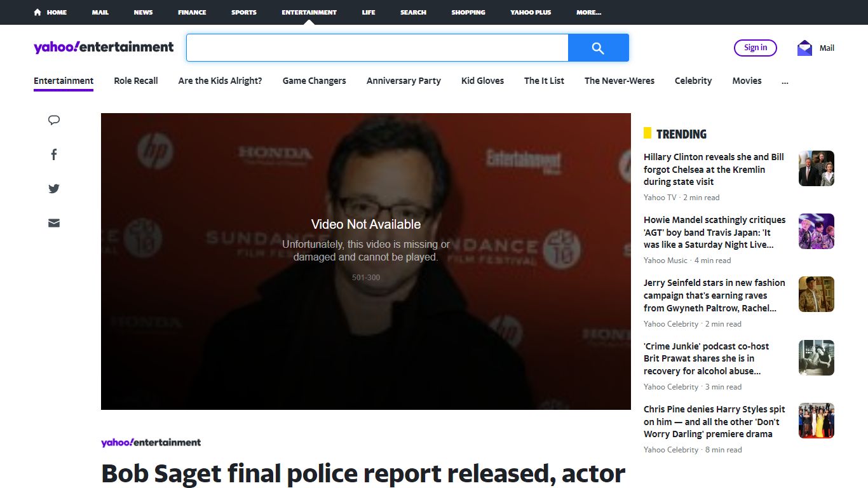Click Howie Mandel story thumbnail

coord(817,231)
